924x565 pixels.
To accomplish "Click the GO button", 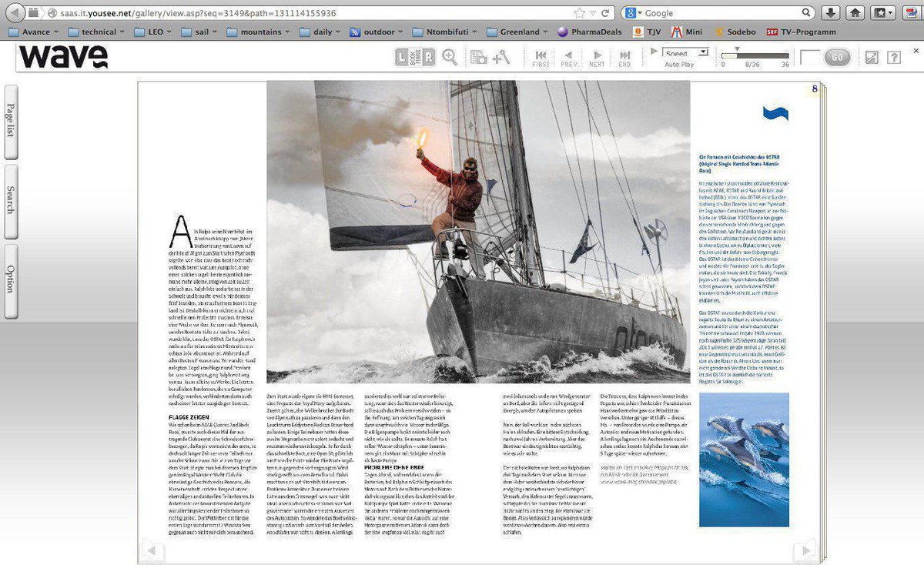I will [838, 57].
